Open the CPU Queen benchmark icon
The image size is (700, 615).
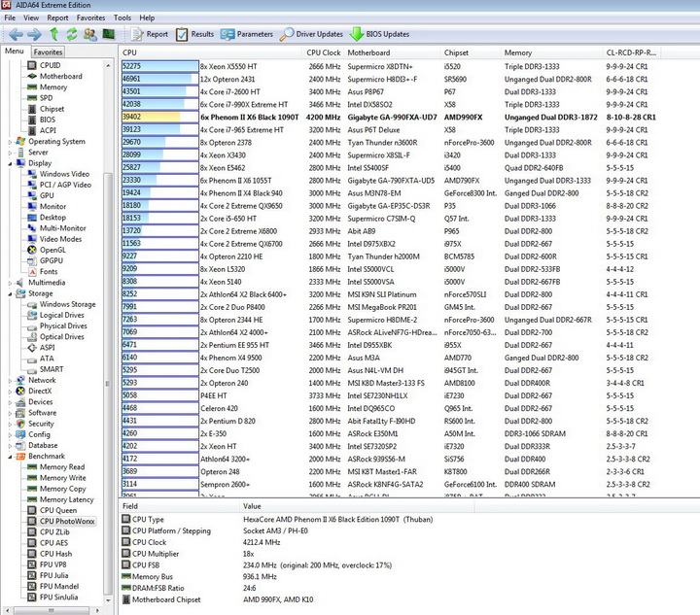click(32, 510)
